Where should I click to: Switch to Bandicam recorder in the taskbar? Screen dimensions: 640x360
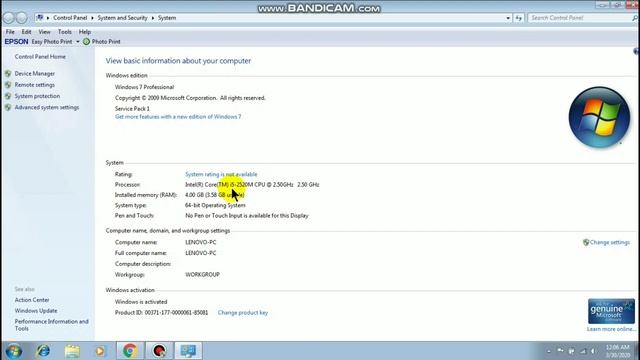[159, 351]
